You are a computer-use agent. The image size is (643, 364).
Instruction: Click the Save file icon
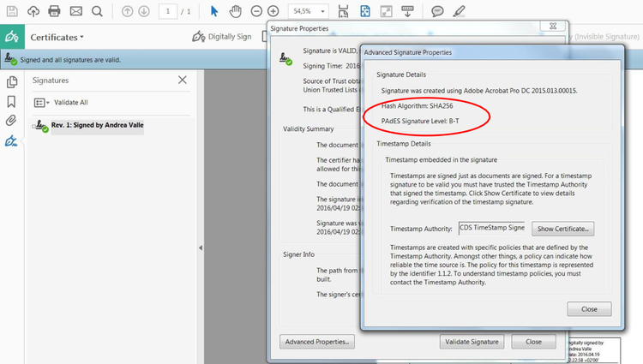[x=12, y=11]
